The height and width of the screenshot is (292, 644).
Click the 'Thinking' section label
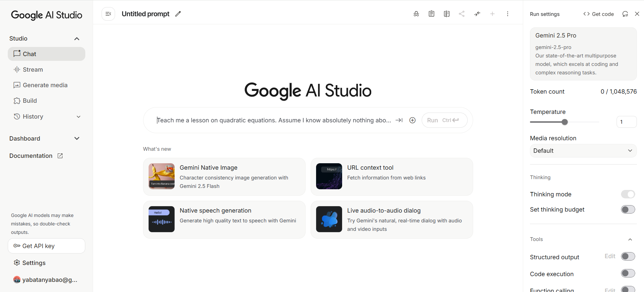pos(540,177)
